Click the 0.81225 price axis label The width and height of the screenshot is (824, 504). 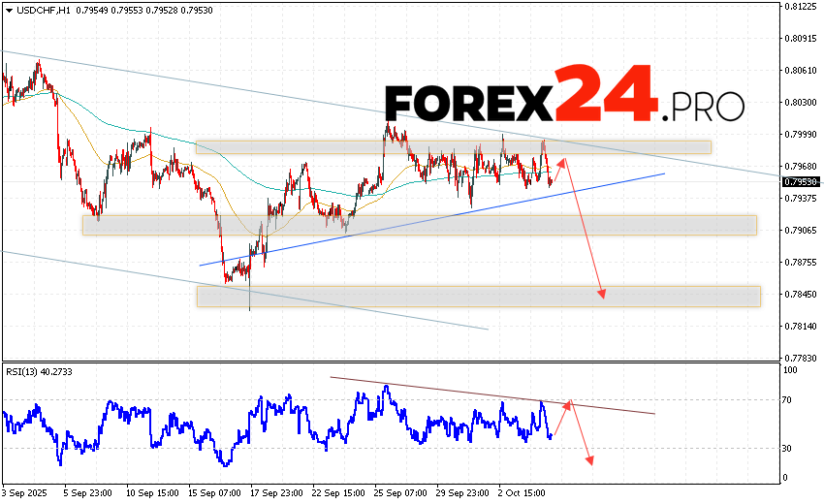(x=801, y=7)
